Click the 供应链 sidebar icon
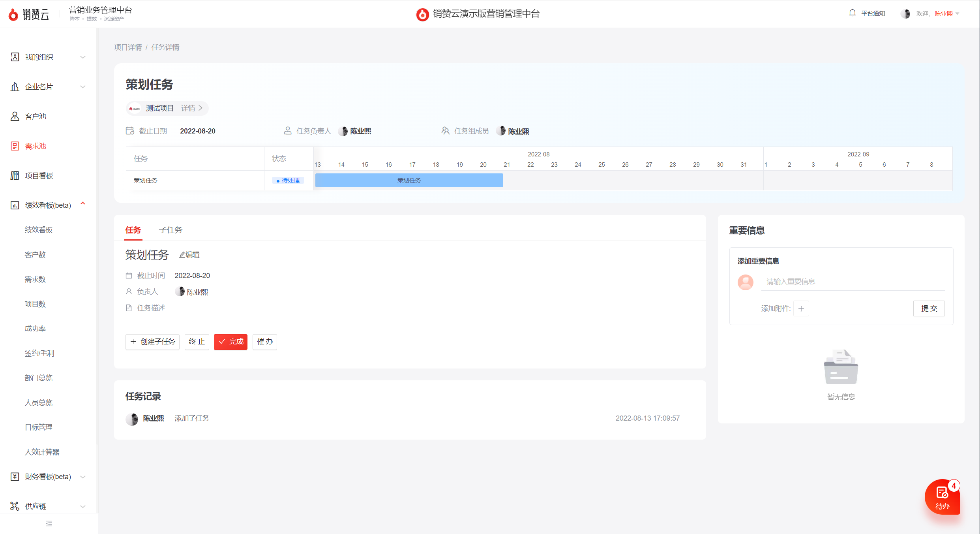The image size is (980, 534). [x=15, y=506]
